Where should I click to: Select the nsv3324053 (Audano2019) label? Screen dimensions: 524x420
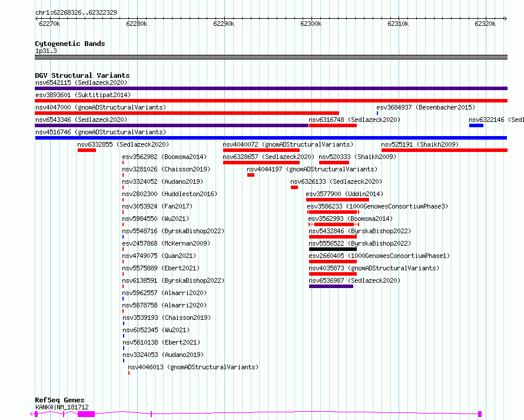[163, 355]
